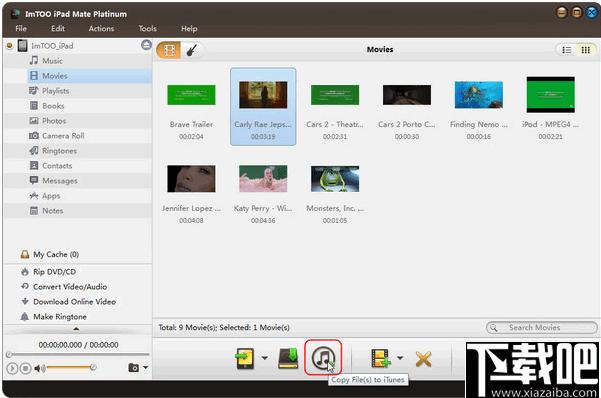
Task: Open the Actions menu
Action: (101, 28)
